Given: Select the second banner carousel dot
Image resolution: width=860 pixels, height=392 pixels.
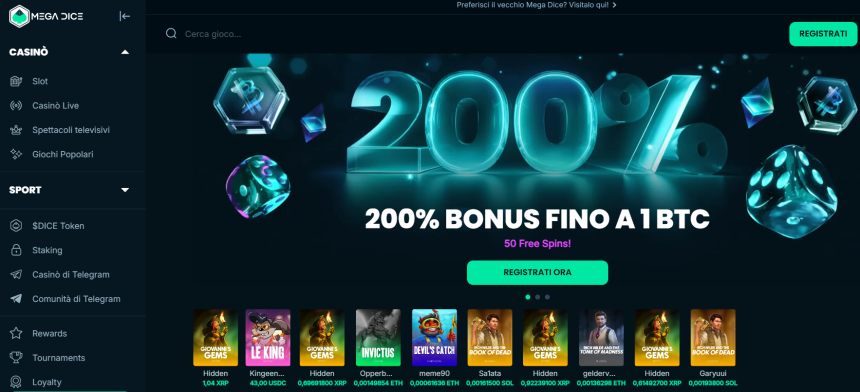Looking at the screenshot, I should (538, 297).
